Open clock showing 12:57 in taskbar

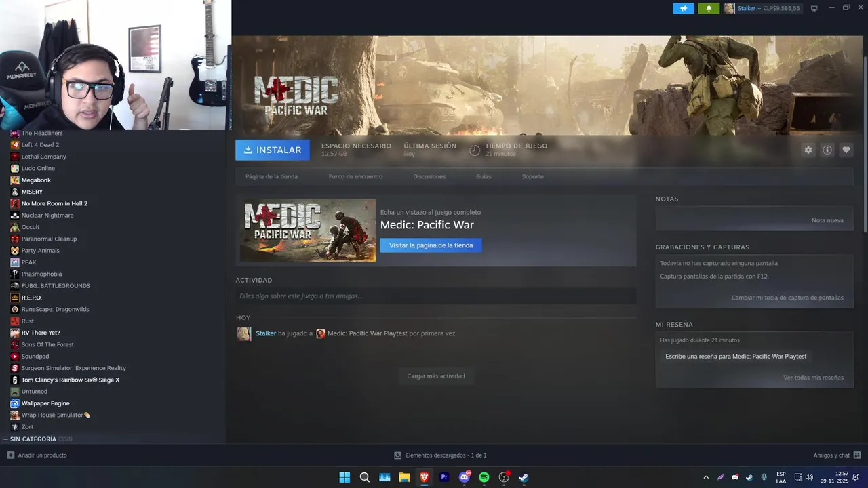pyautogui.click(x=834, y=477)
